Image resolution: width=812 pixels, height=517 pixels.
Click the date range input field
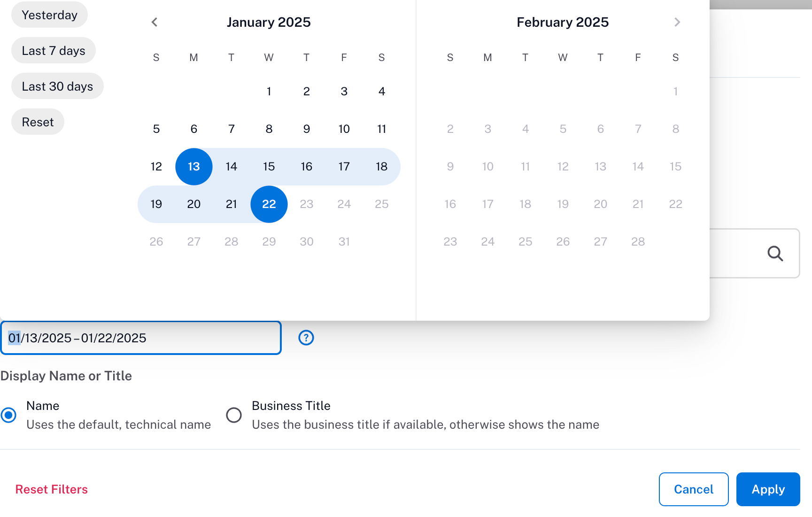(141, 338)
